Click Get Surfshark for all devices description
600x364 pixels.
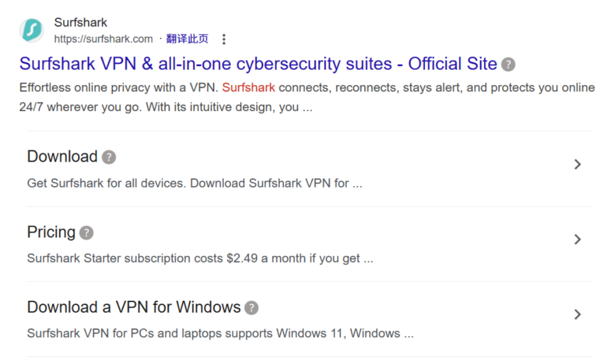195,183
